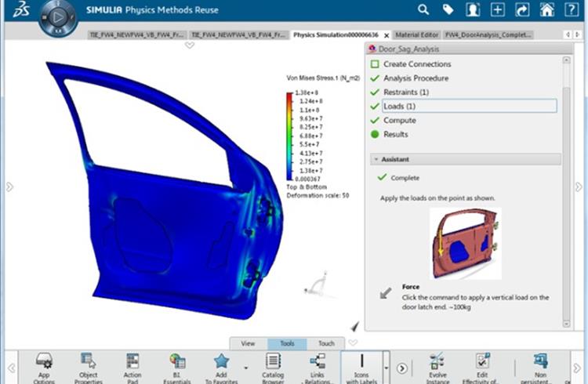Select Icons with Labels option
The height and width of the screenshot is (384, 588).
[x=361, y=368]
